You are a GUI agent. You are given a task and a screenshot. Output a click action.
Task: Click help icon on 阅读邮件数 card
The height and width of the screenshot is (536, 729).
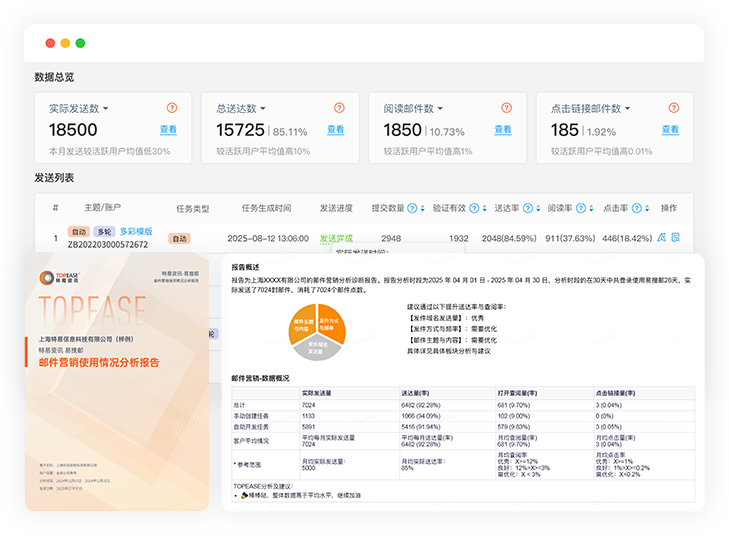(x=507, y=108)
